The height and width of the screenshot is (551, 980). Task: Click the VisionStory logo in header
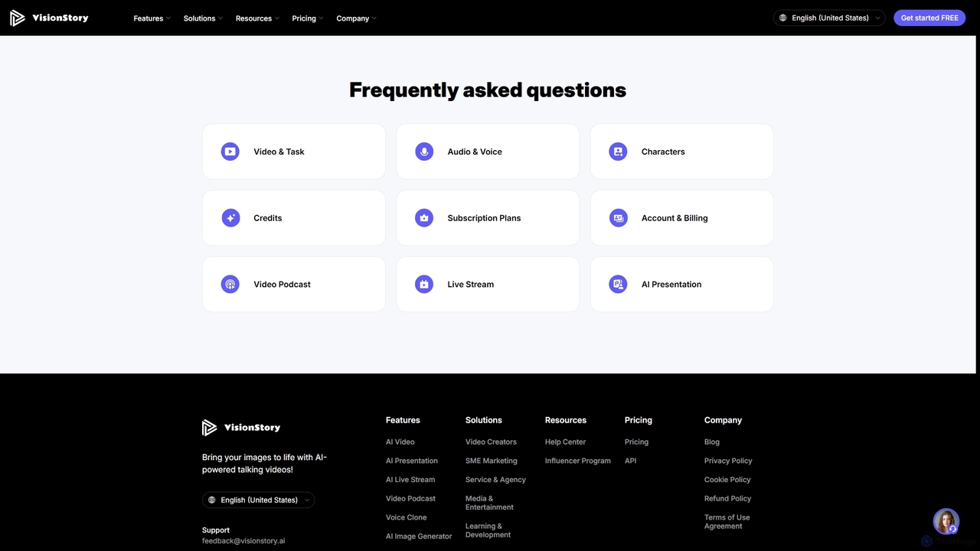point(49,18)
